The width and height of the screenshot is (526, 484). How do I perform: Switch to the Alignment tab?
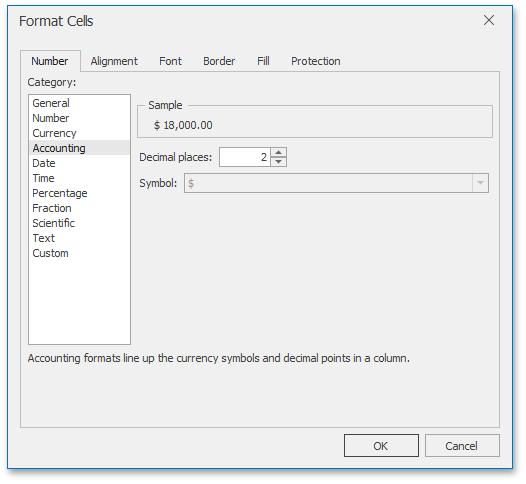[114, 61]
